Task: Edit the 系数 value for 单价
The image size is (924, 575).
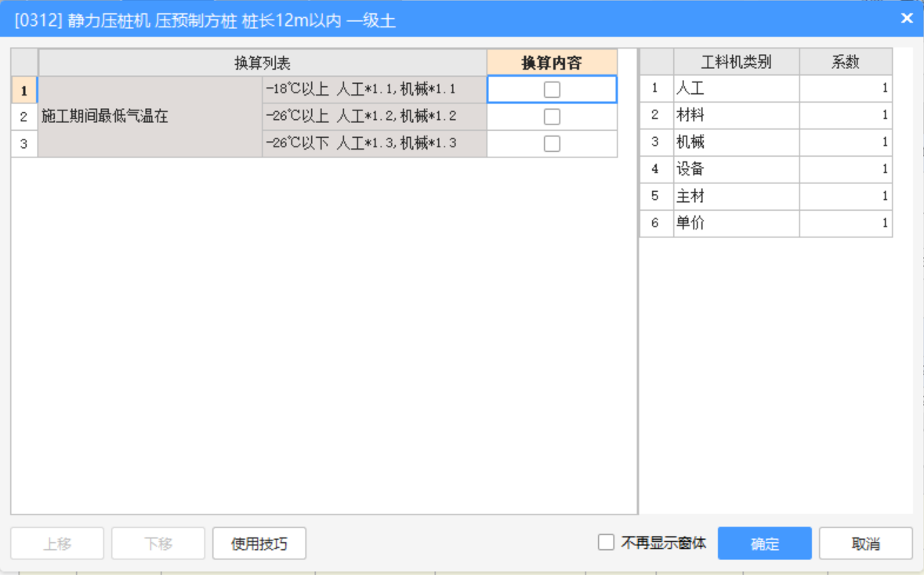Action: (846, 222)
